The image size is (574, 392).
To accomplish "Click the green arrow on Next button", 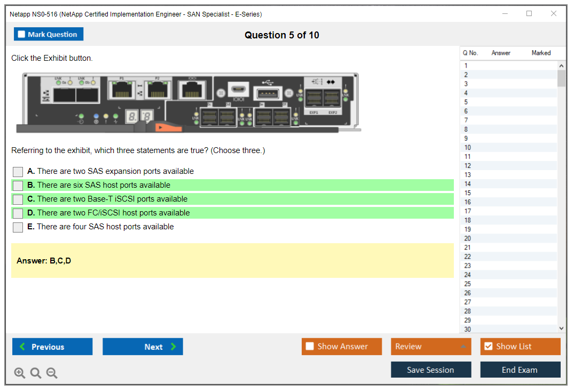I will [x=174, y=347].
